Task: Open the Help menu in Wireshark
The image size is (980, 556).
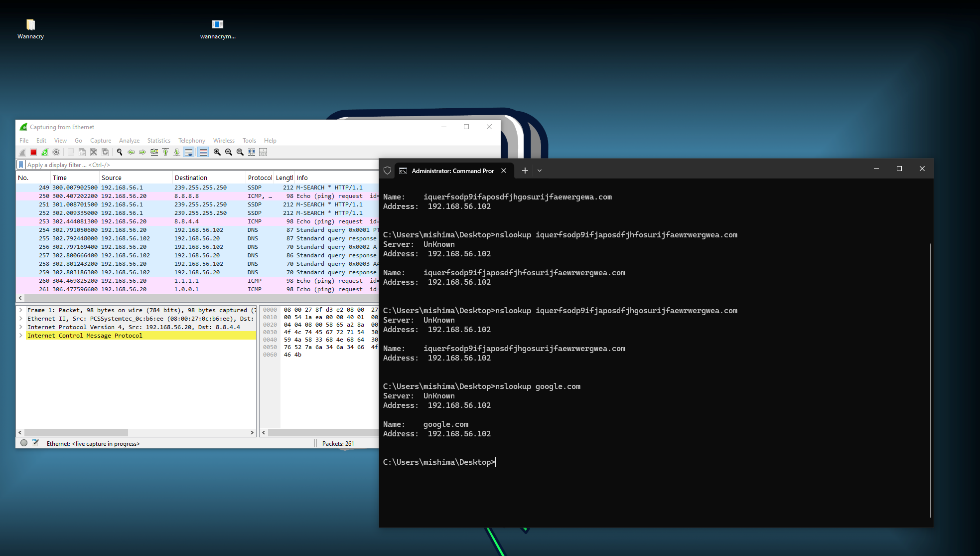Action: point(270,141)
